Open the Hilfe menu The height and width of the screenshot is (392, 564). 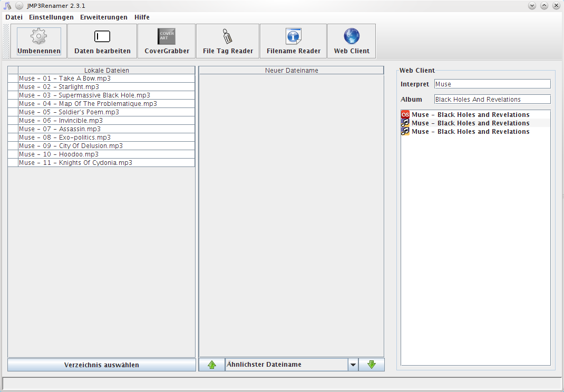point(142,17)
